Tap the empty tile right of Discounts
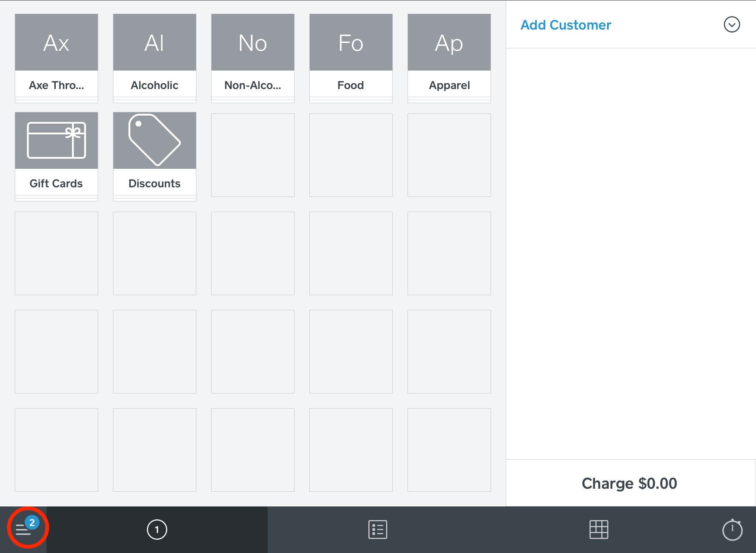This screenshot has height=553, width=756. pos(253,155)
